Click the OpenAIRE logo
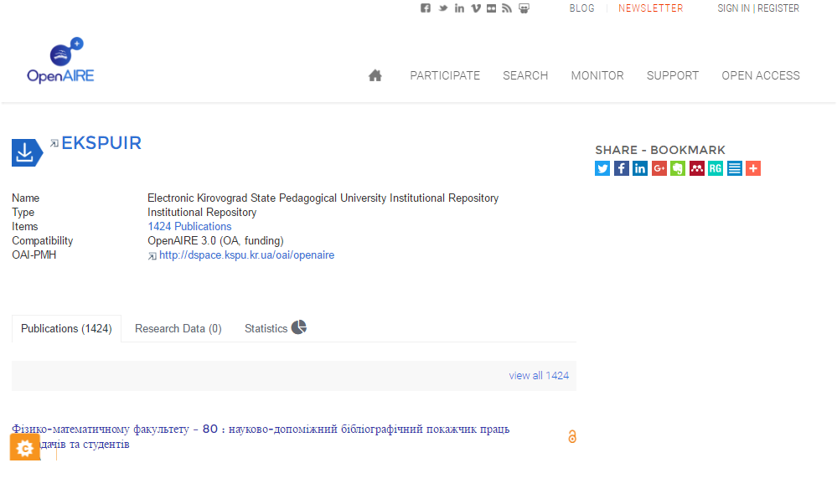The image size is (837, 504). [x=60, y=61]
